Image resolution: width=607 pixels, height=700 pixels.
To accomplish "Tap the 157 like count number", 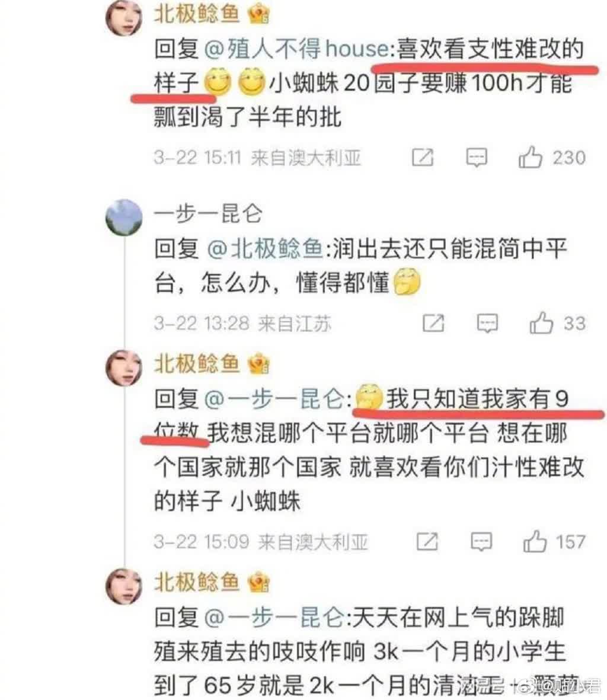I will click(x=570, y=542).
